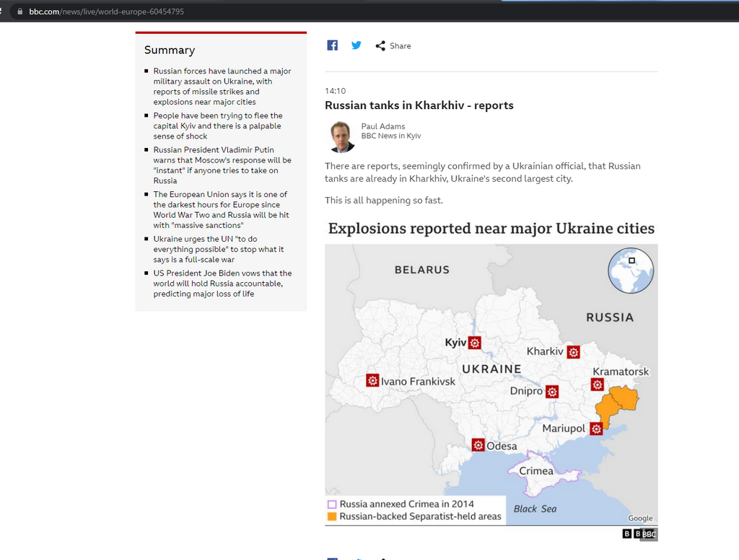Image resolution: width=739 pixels, height=560 pixels.
Task: Click legend text 'Russia annexed Crimea in 2014'
Action: (x=407, y=504)
